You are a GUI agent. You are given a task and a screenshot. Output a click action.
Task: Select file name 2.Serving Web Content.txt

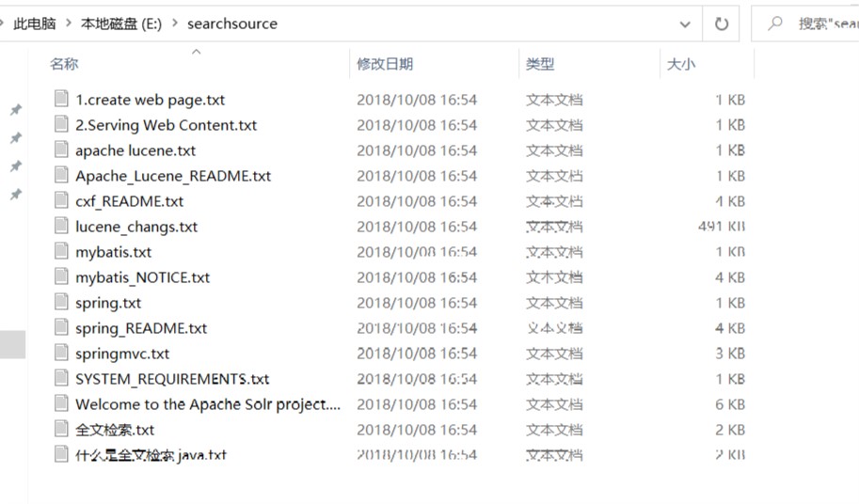(166, 125)
